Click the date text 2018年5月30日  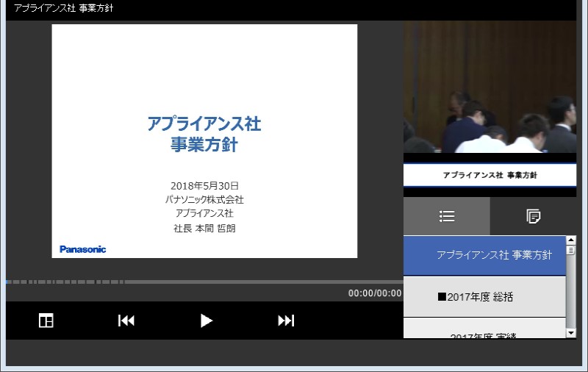coord(204,185)
